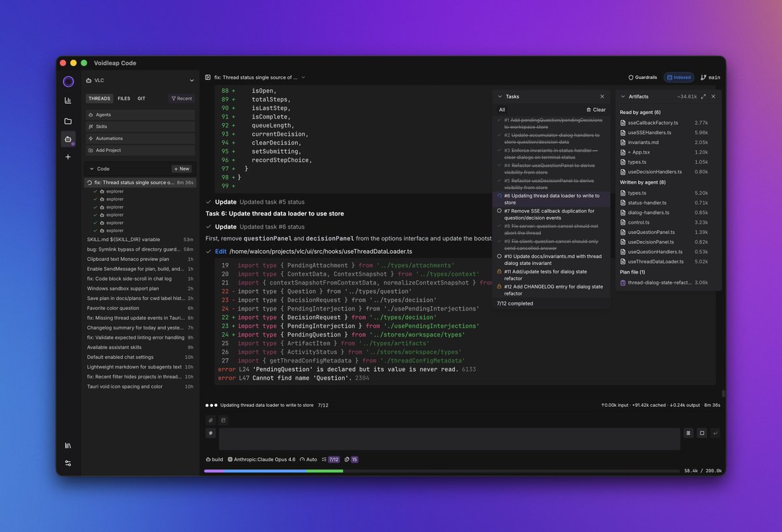
Task: Switch to the THREADS tab
Action: coord(100,99)
